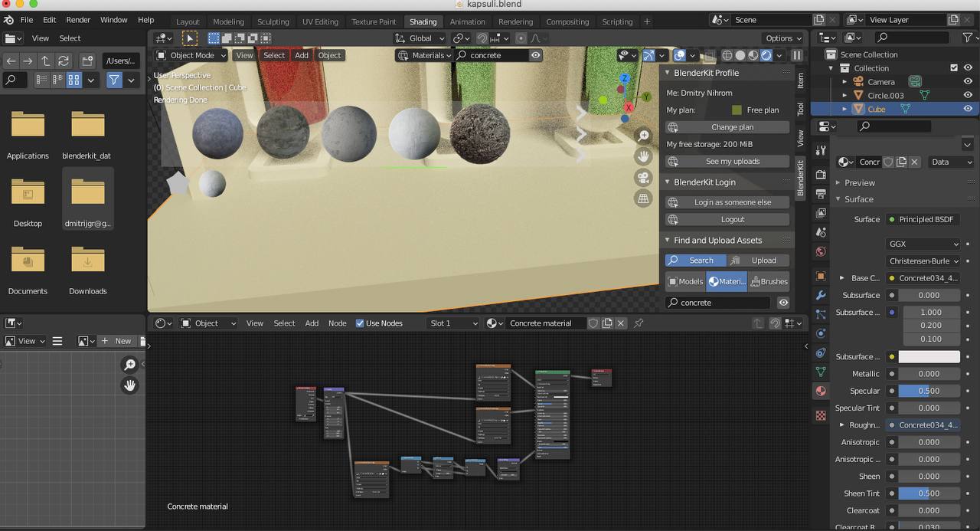Hide Cube object in outliner
Image resolution: width=980 pixels, height=531 pixels.
point(968,109)
